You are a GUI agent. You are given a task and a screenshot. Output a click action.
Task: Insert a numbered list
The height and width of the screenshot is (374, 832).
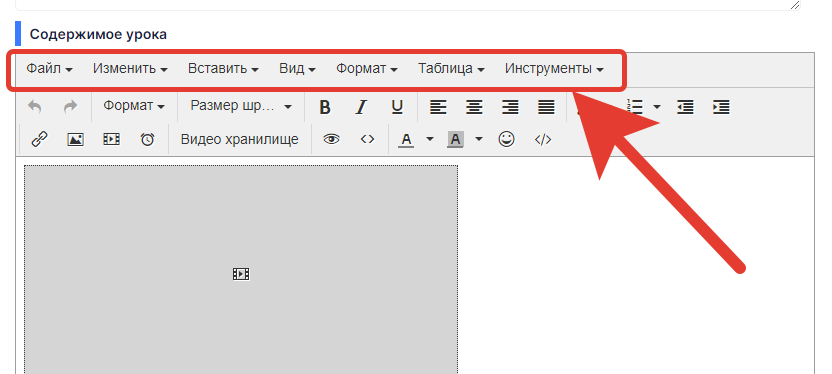(x=635, y=107)
